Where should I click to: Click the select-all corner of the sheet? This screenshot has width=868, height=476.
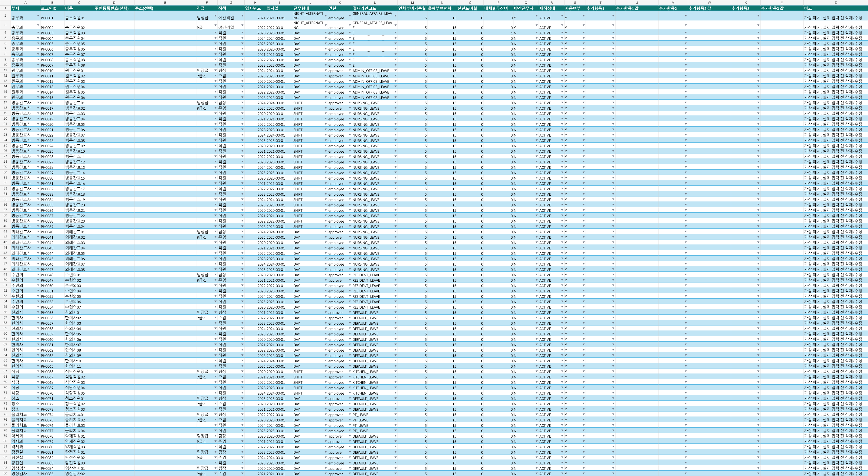coord(5,3)
